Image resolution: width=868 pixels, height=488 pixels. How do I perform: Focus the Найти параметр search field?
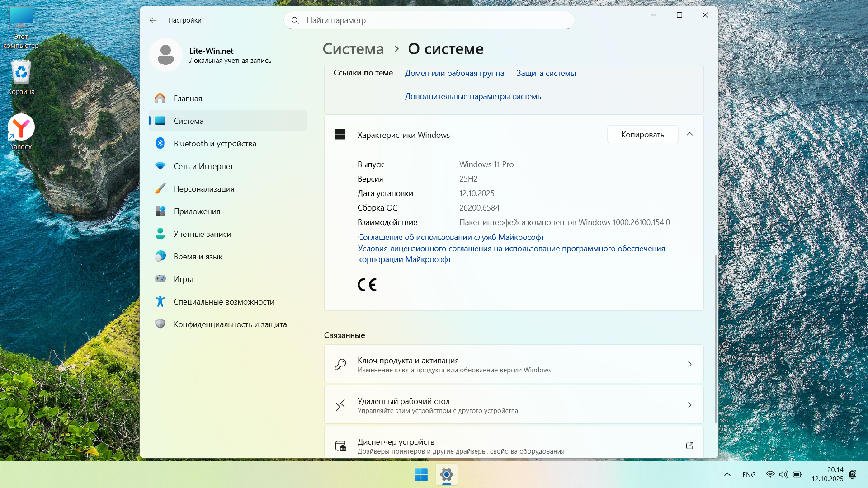[429, 20]
